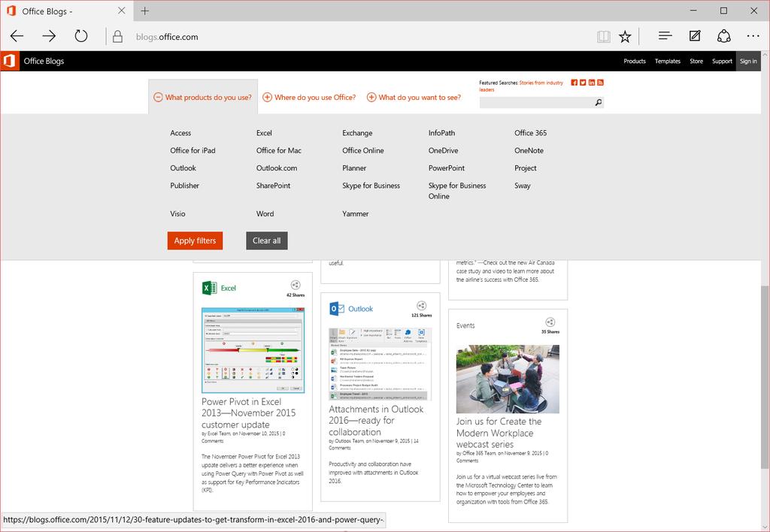Click the Excel category icon on card
This screenshot has width=770, height=532.
pos(209,288)
